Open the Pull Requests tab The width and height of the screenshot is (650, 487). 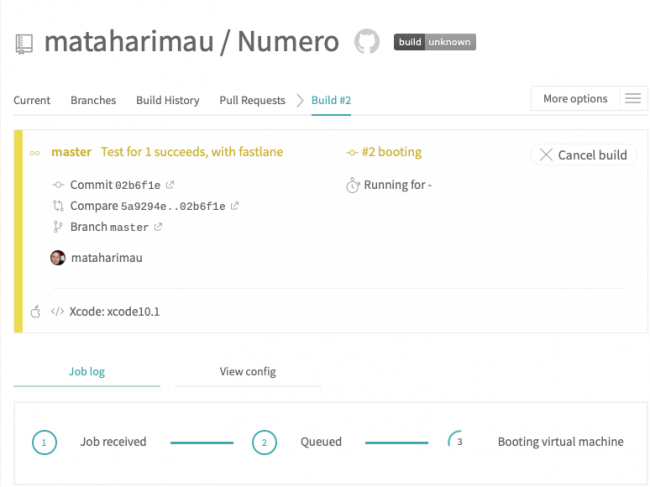[x=252, y=100]
